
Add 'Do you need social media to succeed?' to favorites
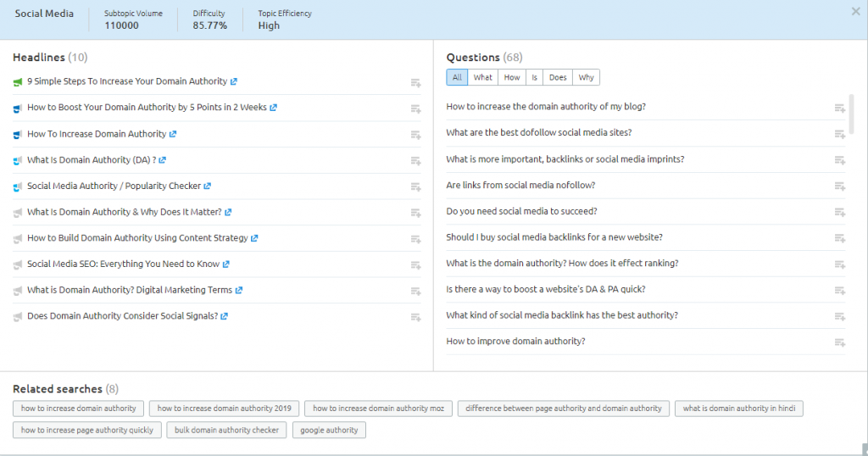[840, 213]
